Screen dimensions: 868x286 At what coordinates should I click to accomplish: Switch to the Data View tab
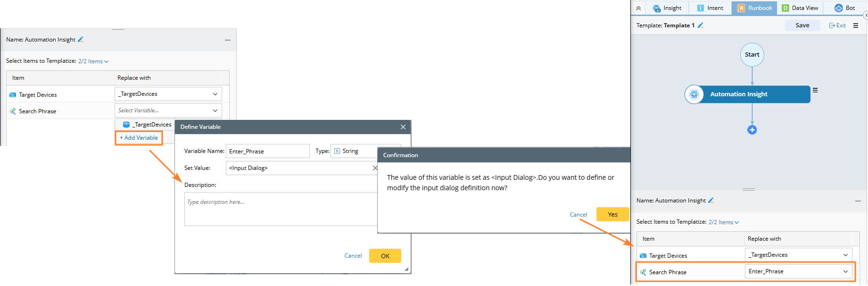800,8
